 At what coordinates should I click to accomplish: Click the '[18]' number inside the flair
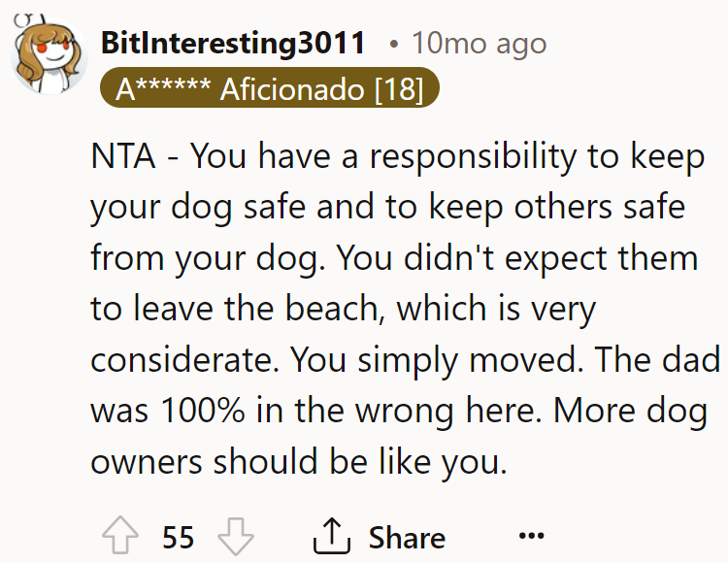[399, 89]
